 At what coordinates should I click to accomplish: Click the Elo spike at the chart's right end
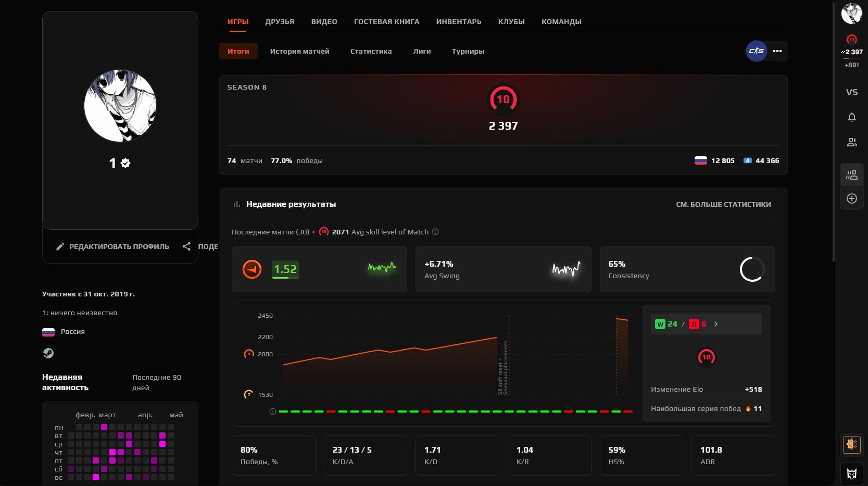(622, 319)
